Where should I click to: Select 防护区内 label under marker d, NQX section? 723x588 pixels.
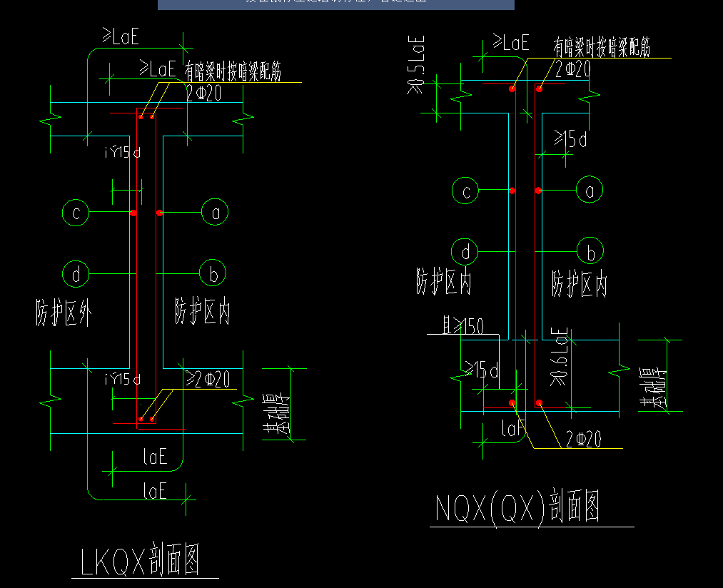[443, 280]
